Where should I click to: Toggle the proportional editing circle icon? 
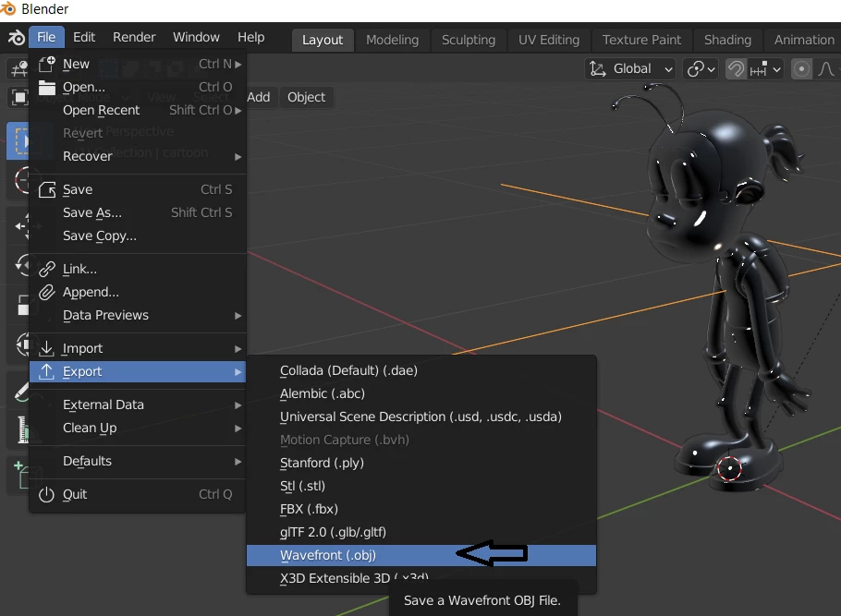point(801,69)
